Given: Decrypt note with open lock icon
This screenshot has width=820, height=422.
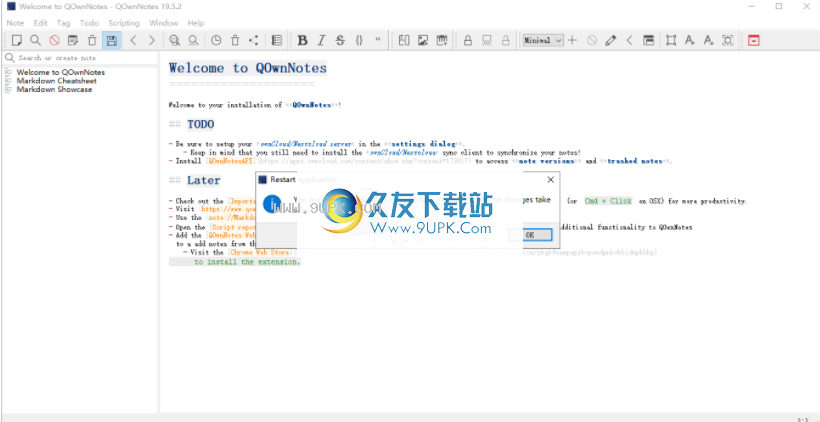Looking at the screenshot, I should (x=506, y=40).
